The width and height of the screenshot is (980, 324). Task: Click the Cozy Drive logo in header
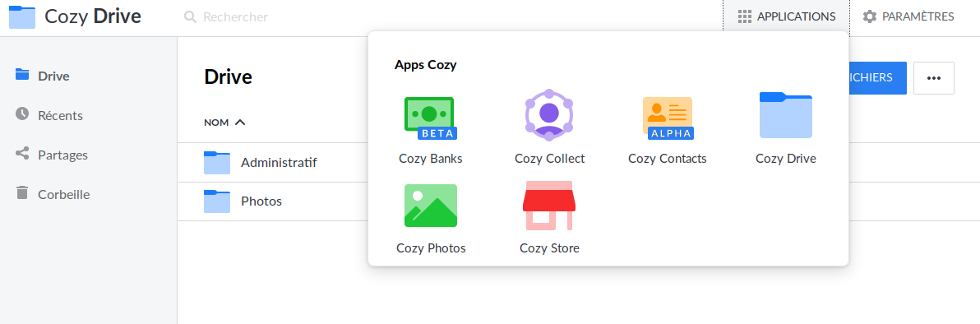coord(22,17)
